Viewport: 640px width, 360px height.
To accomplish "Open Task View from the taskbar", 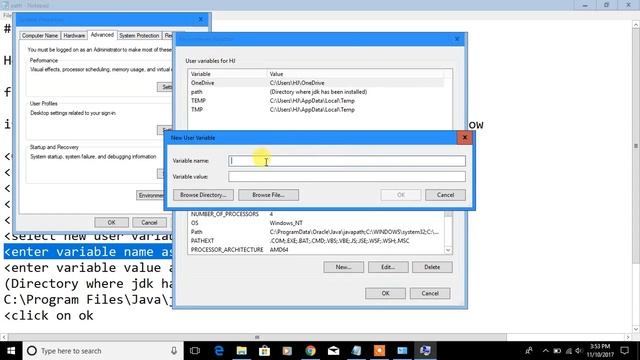I will [x=195, y=351].
